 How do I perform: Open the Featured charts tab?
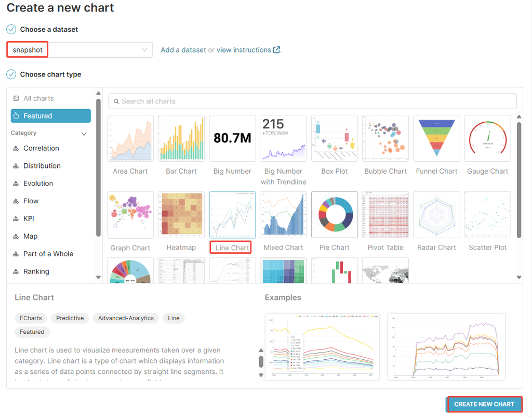pos(50,116)
